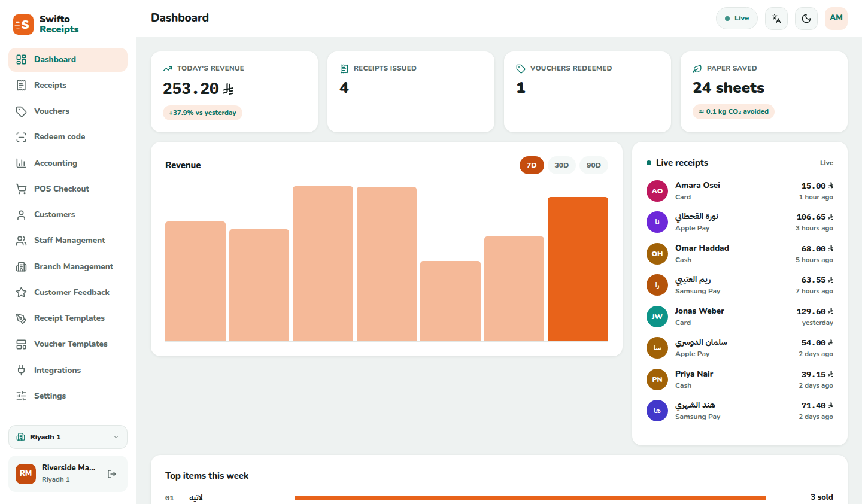Click the highlighted last revenue bar
Screen dimensions: 862x504
tap(578, 269)
